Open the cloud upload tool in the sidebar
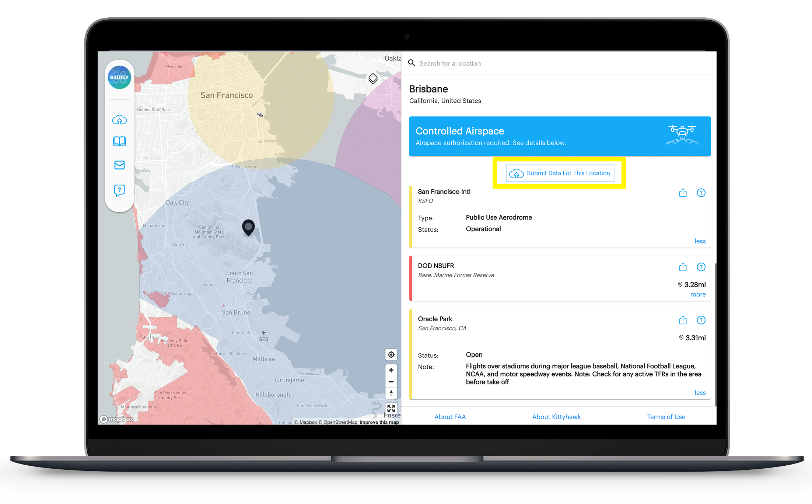This screenshot has height=504, width=812. (x=119, y=119)
